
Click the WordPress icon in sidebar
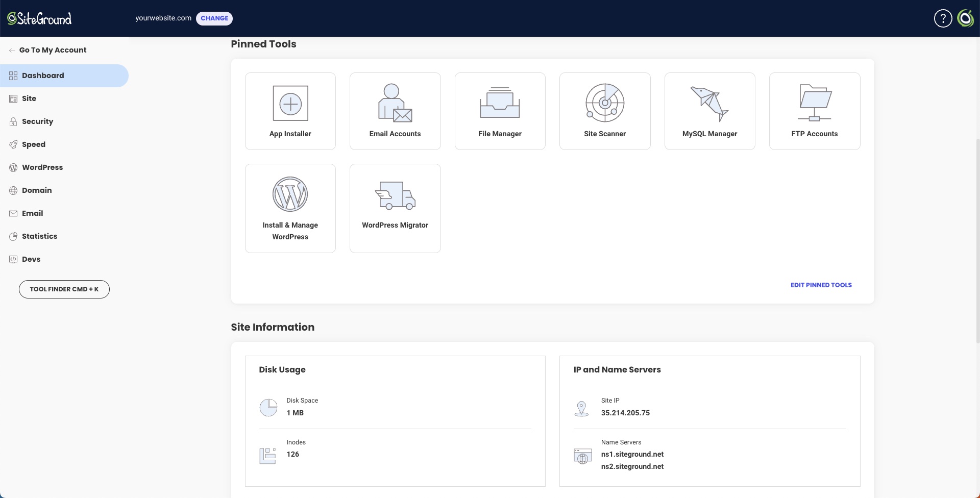(13, 167)
